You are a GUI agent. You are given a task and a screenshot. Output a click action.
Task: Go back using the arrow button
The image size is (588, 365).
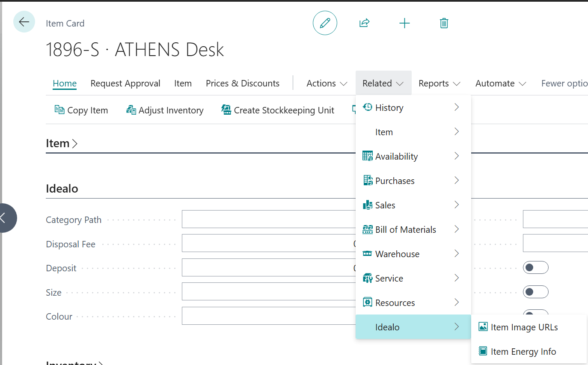click(x=24, y=22)
